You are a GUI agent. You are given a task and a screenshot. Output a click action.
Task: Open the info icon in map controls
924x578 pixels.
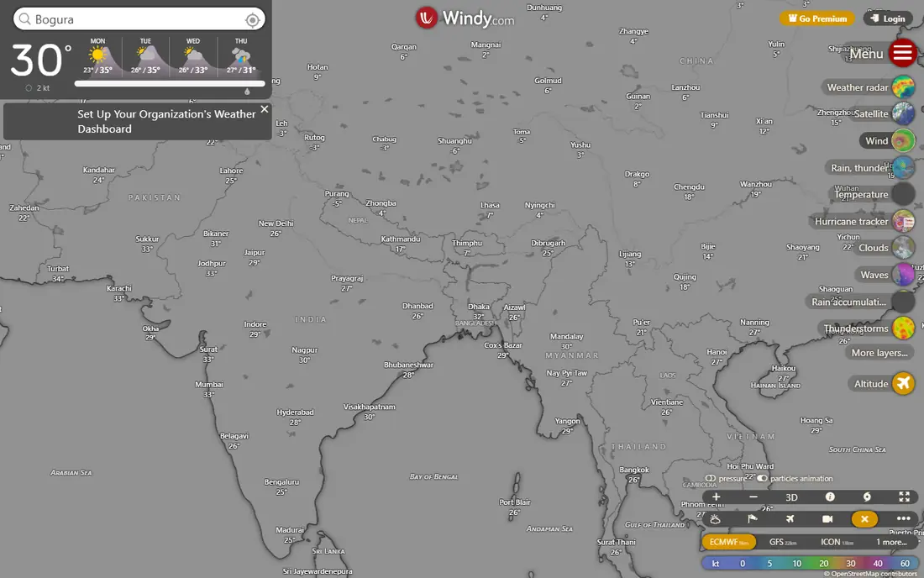pyautogui.click(x=830, y=497)
